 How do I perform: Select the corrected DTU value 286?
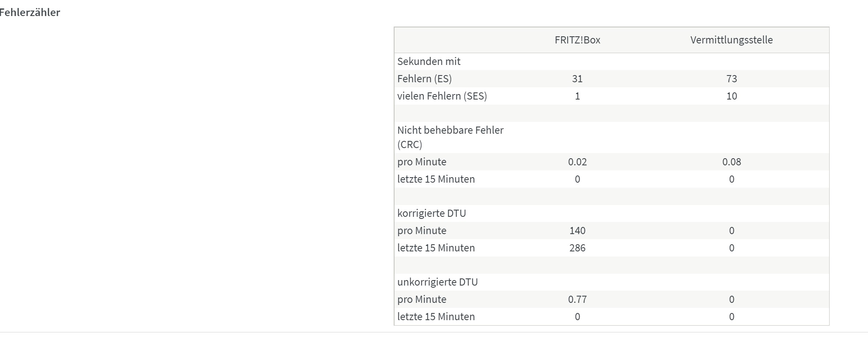[x=577, y=248]
